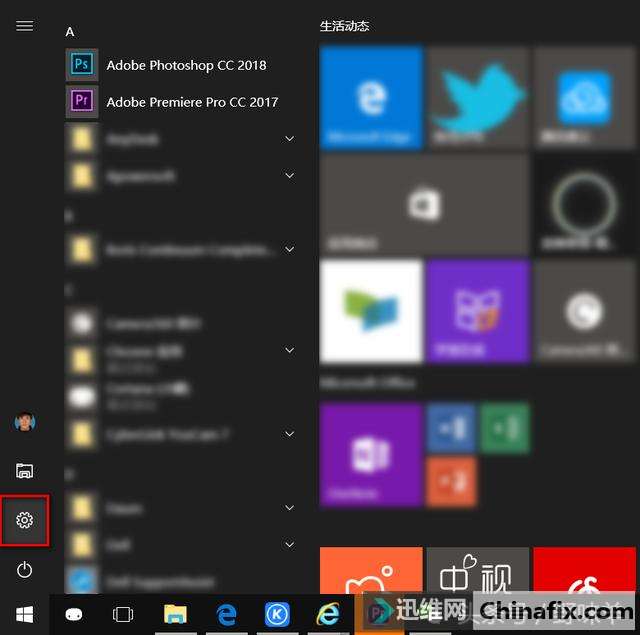Viewport: 640px width, 635px height.
Task: Expand the Dell folder chevron
Action: pyautogui.click(x=289, y=544)
